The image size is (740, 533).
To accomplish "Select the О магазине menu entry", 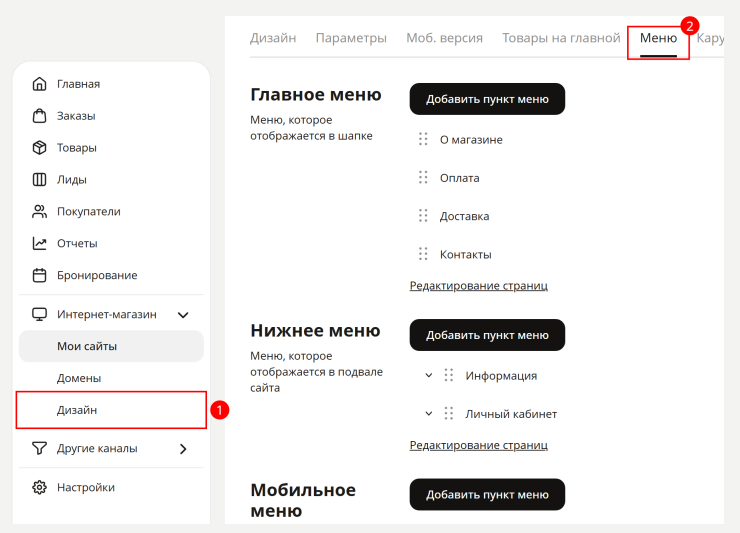I will [x=471, y=140].
